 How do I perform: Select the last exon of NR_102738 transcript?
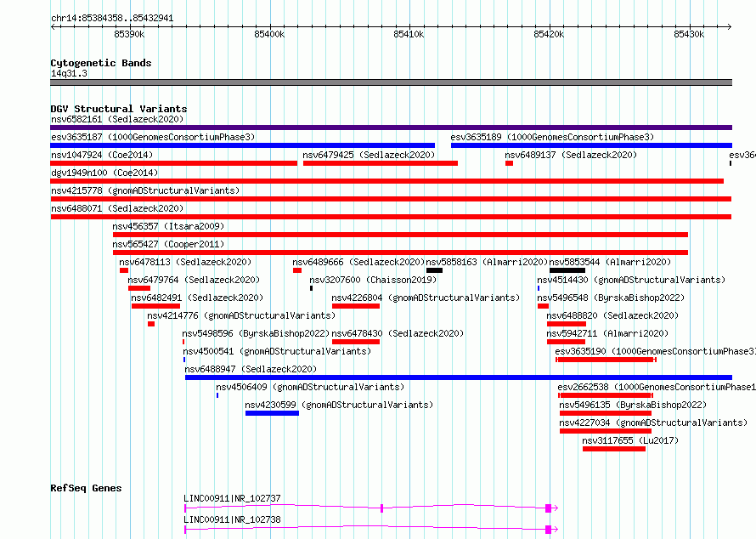click(548, 530)
